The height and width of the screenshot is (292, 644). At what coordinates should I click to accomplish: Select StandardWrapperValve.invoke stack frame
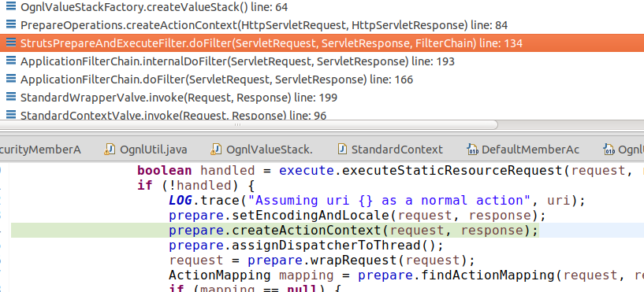pyautogui.click(x=179, y=98)
